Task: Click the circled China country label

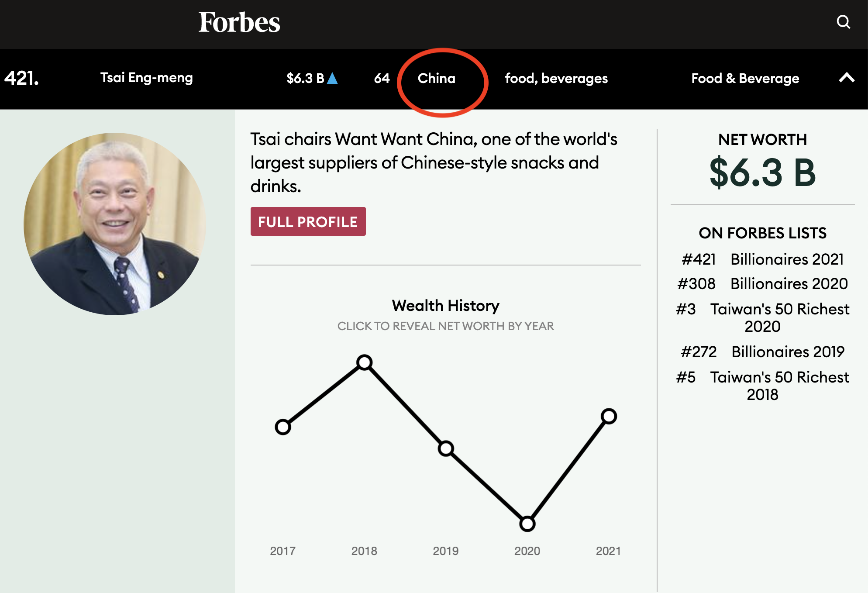Action: [x=437, y=78]
